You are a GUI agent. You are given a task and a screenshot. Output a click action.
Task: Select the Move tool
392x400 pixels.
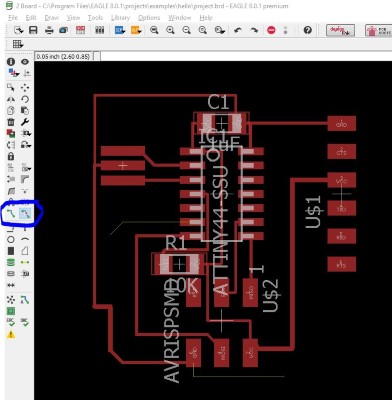pos(25,88)
